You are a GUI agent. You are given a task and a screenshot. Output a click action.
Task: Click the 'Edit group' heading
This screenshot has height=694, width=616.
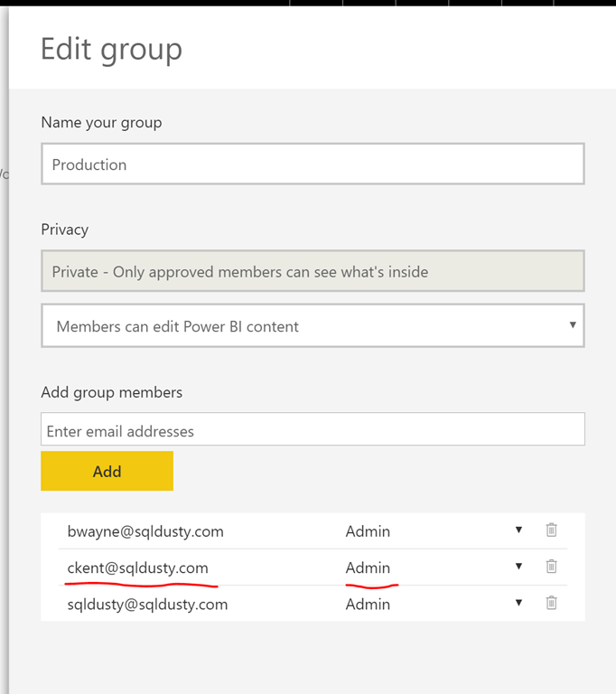tap(111, 49)
